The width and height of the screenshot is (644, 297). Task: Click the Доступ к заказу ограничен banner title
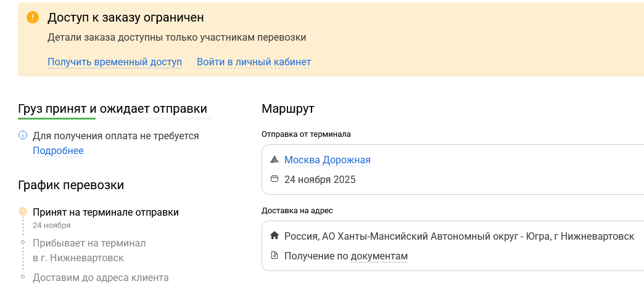pyautogui.click(x=126, y=18)
